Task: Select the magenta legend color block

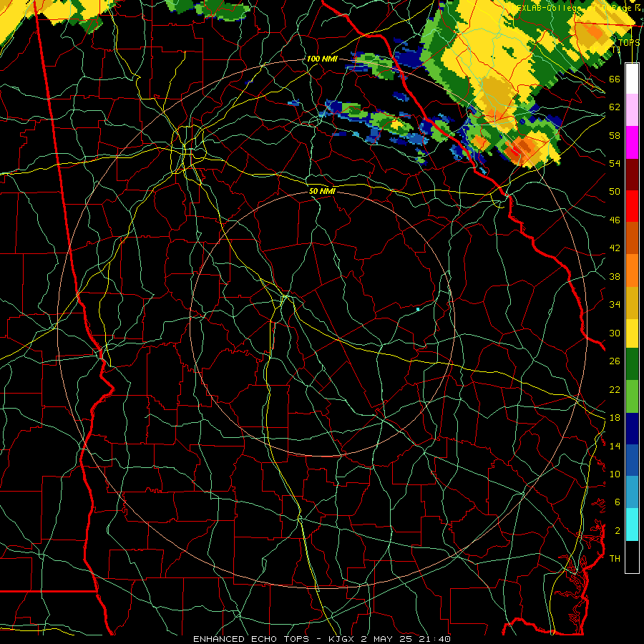Action: tap(632, 142)
